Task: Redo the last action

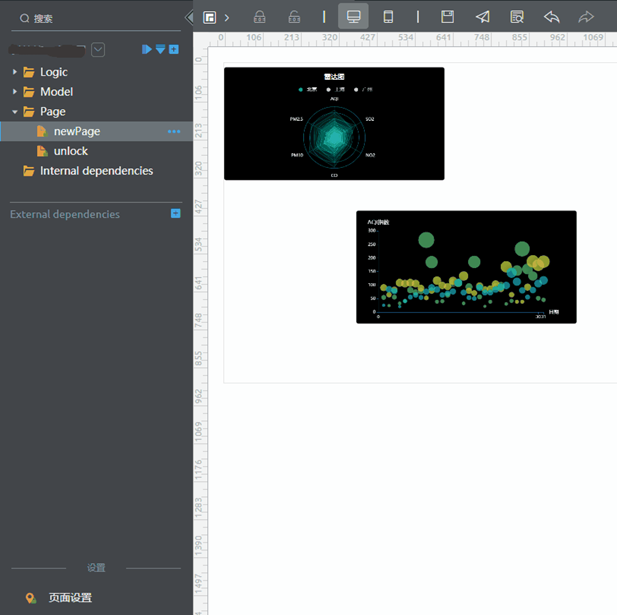Action: click(x=586, y=17)
